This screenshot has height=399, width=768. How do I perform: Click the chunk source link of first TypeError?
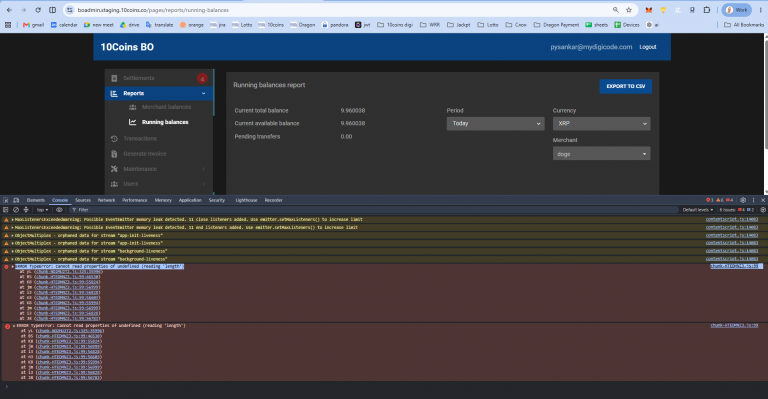click(x=734, y=266)
